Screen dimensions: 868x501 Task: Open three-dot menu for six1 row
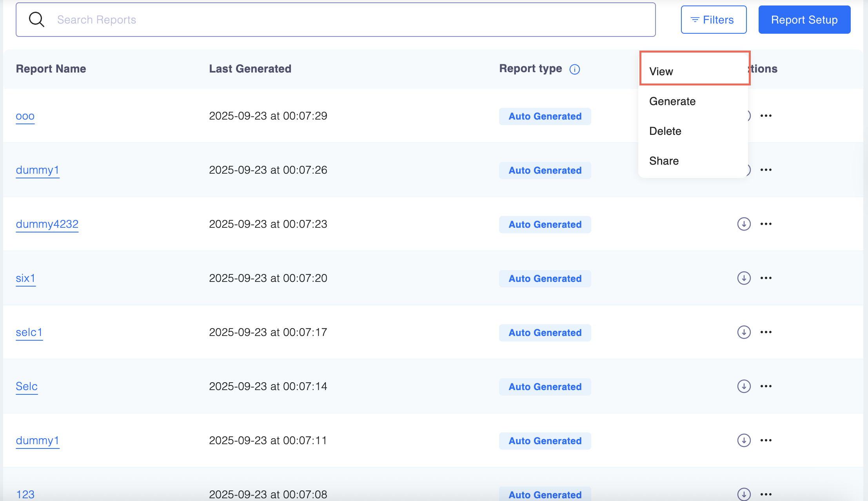pos(766,278)
